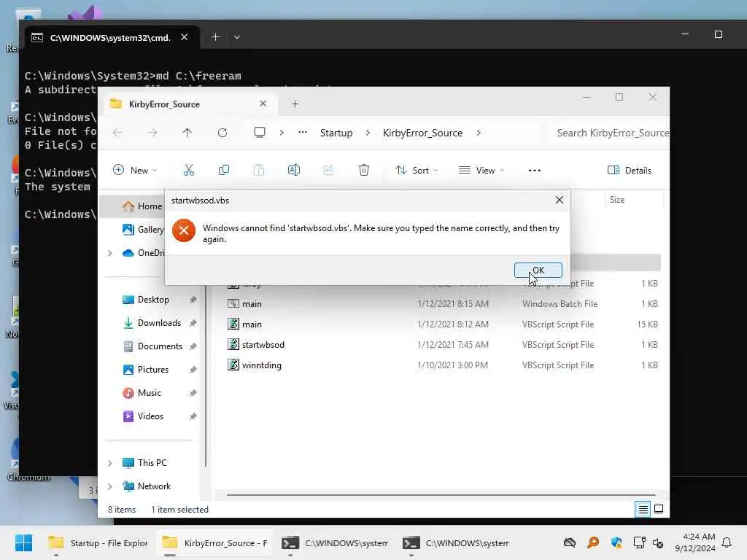Switch to first C:\WINDOWS\system taskbar window

334,542
